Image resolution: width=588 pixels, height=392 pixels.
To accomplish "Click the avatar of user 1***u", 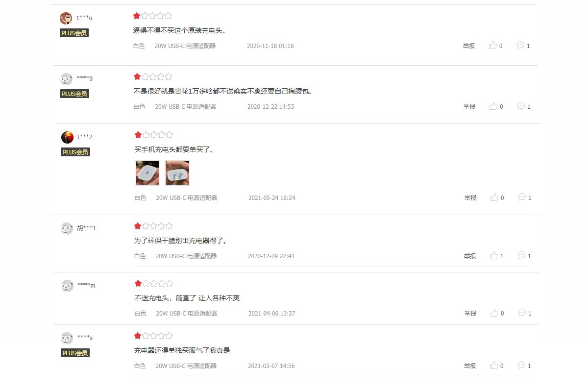I will point(66,18).
